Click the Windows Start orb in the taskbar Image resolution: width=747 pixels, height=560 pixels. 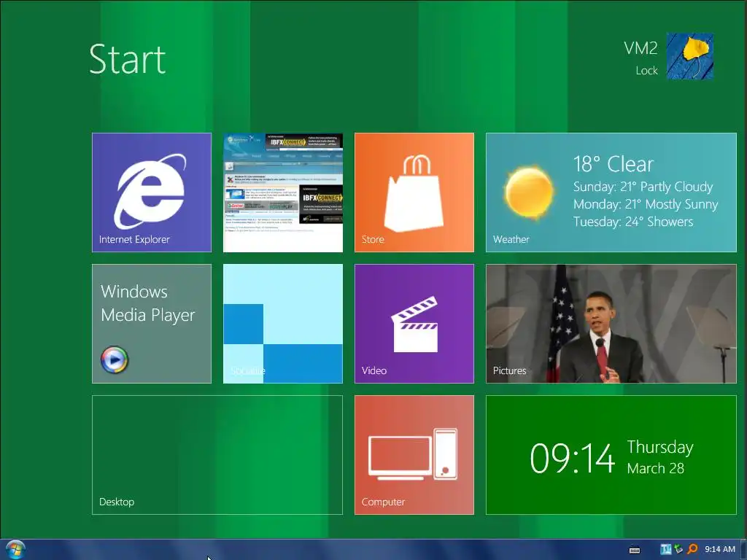point(15,550)
